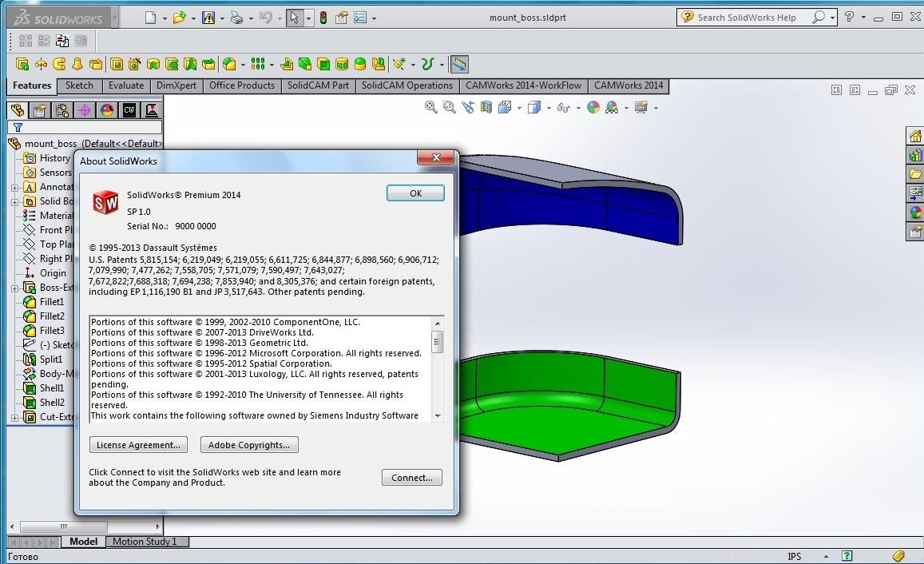Open the unit system arrow beside IPS
The image size is (924, 564).
827,556
